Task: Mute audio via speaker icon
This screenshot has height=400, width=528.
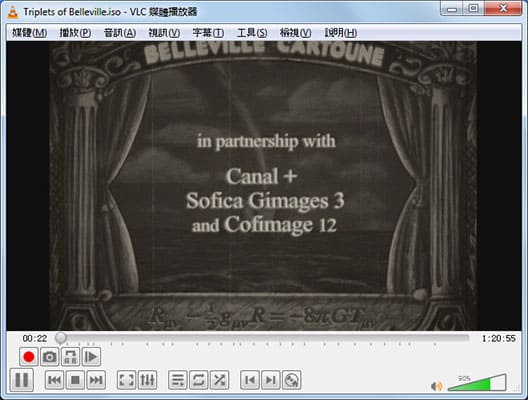Action: [x=436, y=386]
